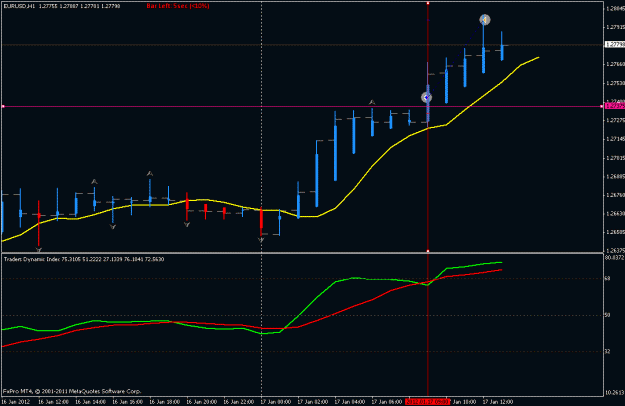Click the down fractal arrow below the 16 Jan 16:00 candle
Viewport: 625px width, 406px height.
[113, 227]
